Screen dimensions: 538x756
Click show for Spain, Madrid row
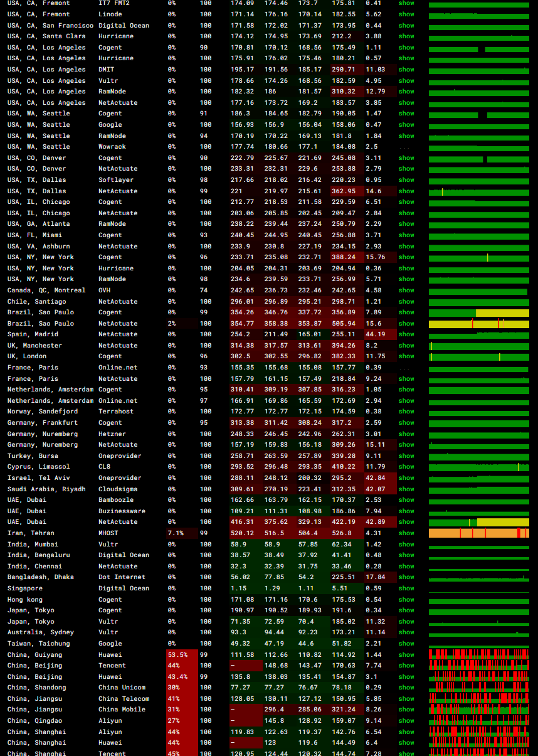tap(406, 334)
